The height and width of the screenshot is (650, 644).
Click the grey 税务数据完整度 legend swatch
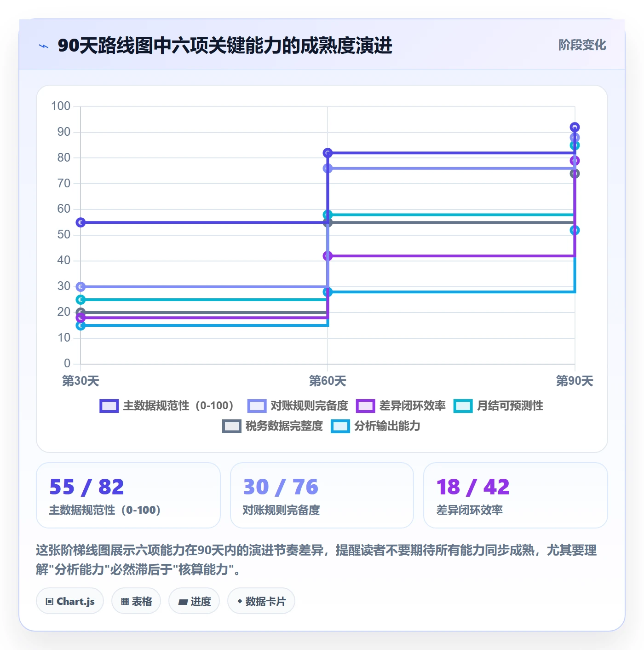(x=231, y=426)
